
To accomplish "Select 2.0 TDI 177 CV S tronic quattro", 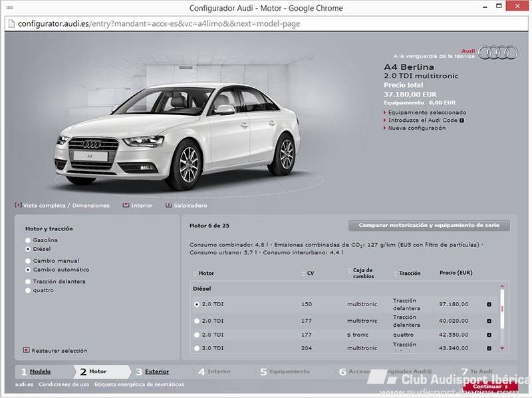I will click(x=196, y=335).
